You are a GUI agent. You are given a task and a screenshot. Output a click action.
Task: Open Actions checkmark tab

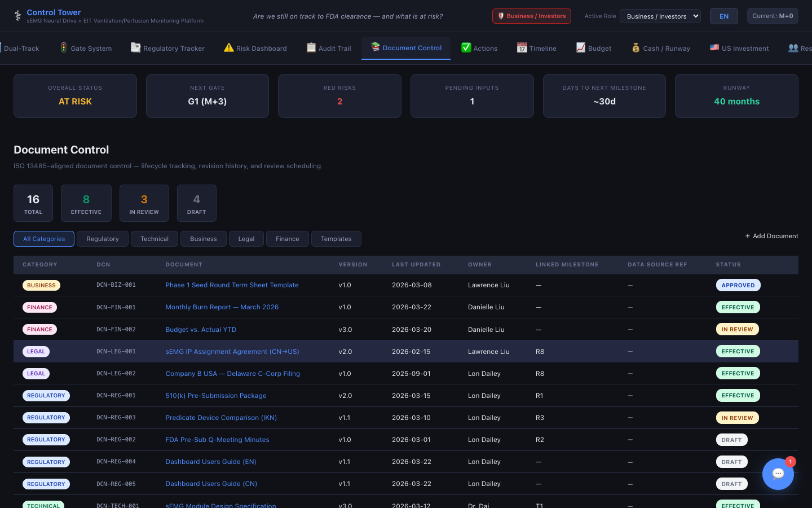pos(479,49)
